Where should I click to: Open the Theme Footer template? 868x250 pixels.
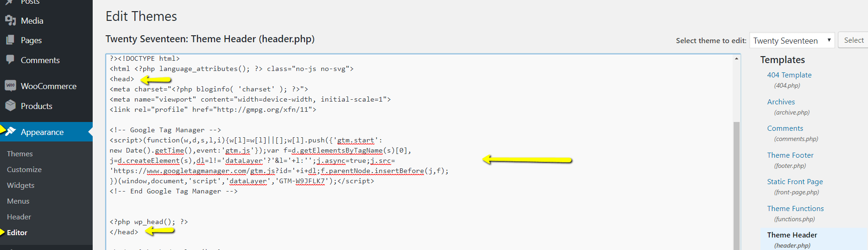[x=790, y=155]
